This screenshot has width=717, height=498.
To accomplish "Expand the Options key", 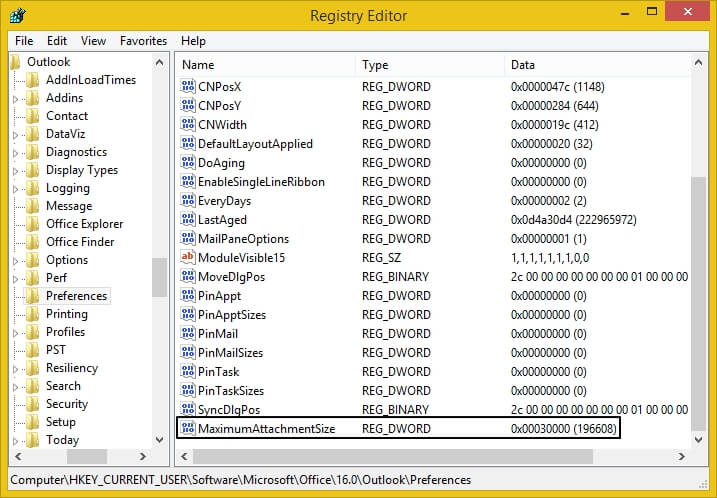I will pos(16,261).
